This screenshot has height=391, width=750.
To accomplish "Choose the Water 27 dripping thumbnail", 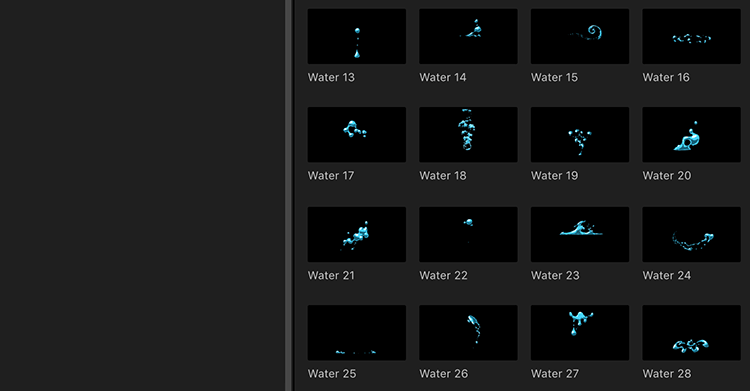I will click(580, 333).
